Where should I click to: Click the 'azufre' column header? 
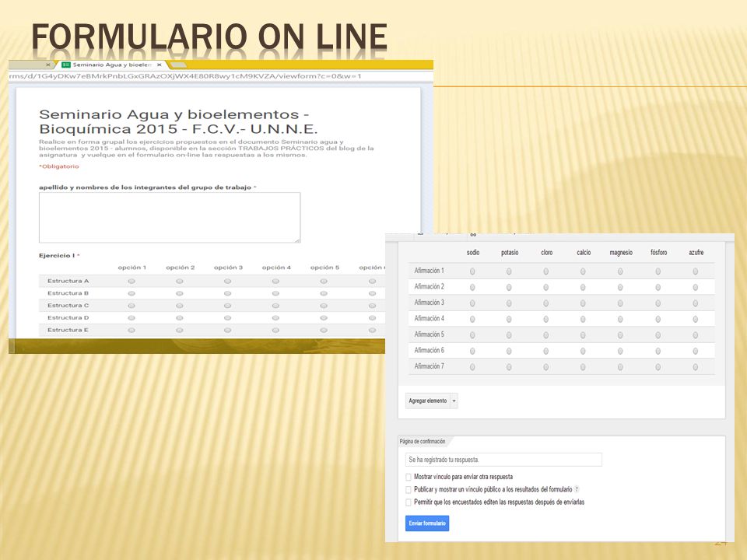click(696, 252)
